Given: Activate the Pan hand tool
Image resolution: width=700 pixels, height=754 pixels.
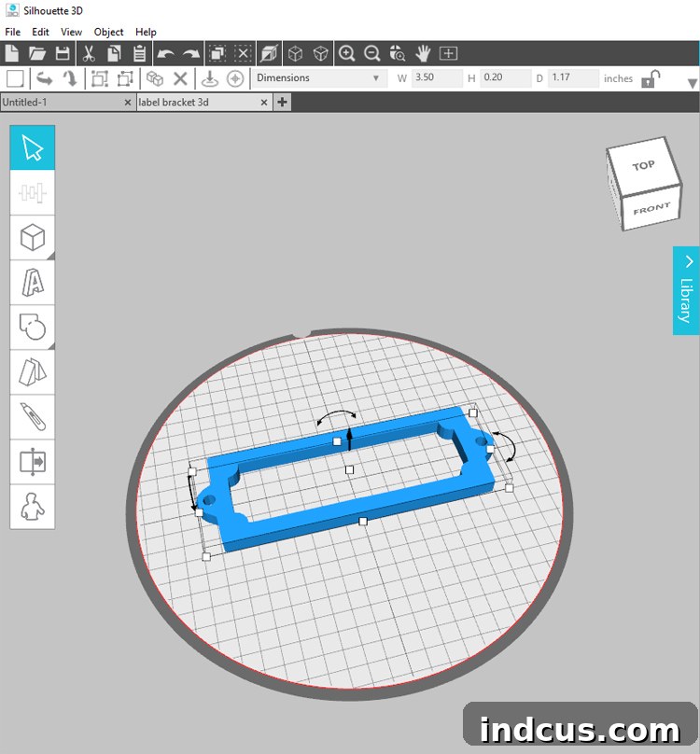Looking at the screenshot, I should click(423, 53).
